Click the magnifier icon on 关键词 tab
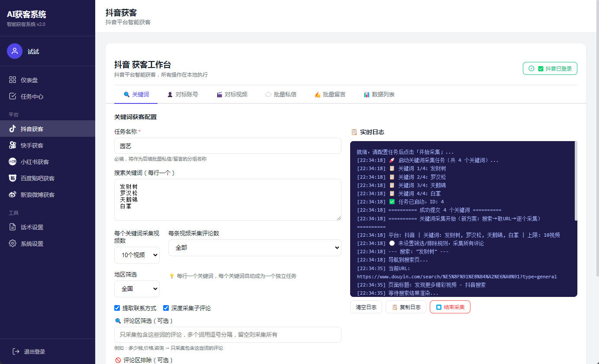Image resolution: width=599 pixels, height=364 pixels. coord(126,94)
